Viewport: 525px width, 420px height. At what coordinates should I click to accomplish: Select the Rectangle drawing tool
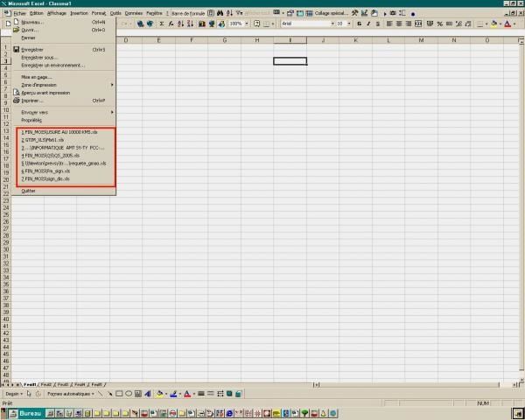pos(119,394)
